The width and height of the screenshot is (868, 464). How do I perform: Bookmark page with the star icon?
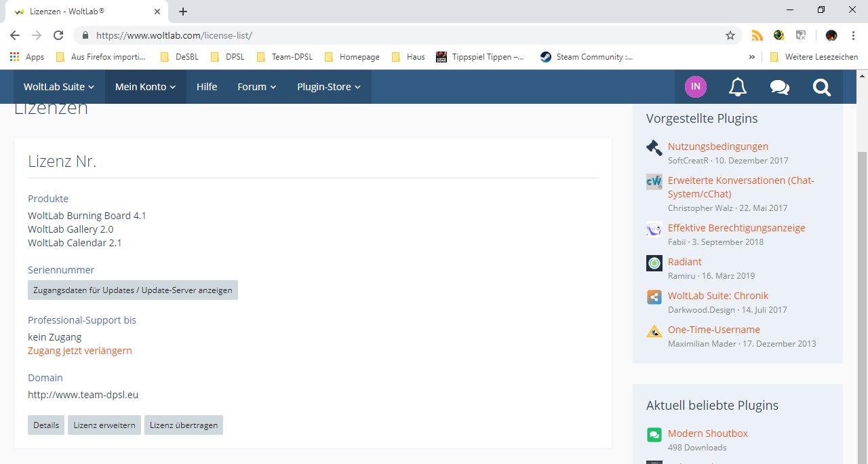(730, 35)
